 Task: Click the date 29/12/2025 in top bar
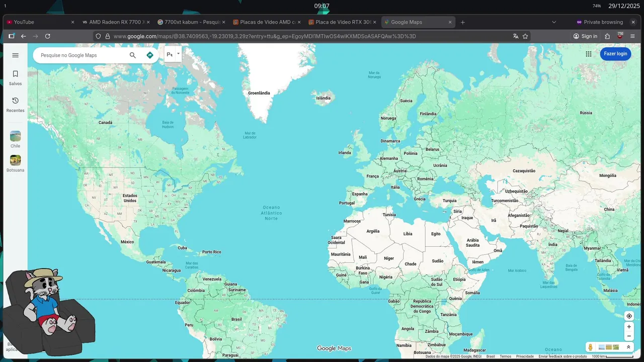click(624, 6)
